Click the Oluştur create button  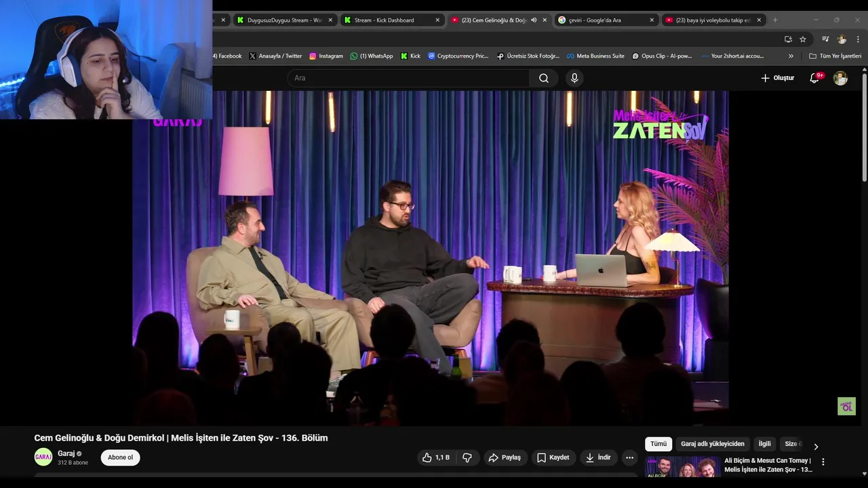click(x=777, y=78)
